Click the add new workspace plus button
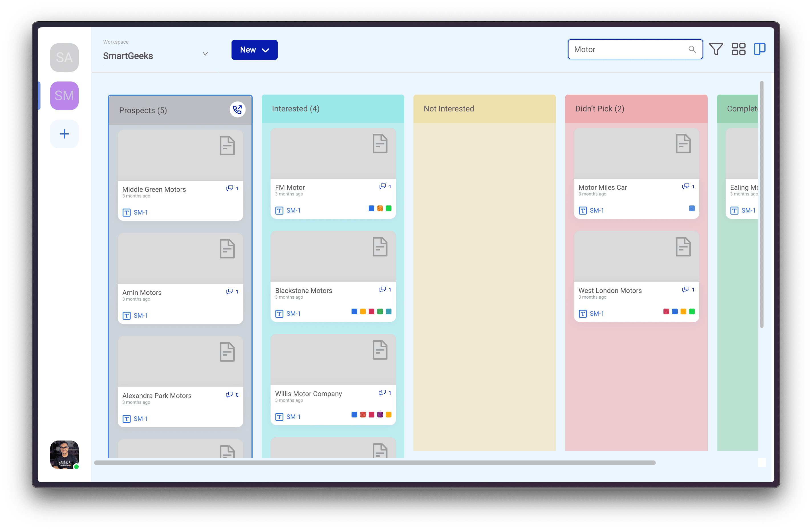 (x=64, y=133)
